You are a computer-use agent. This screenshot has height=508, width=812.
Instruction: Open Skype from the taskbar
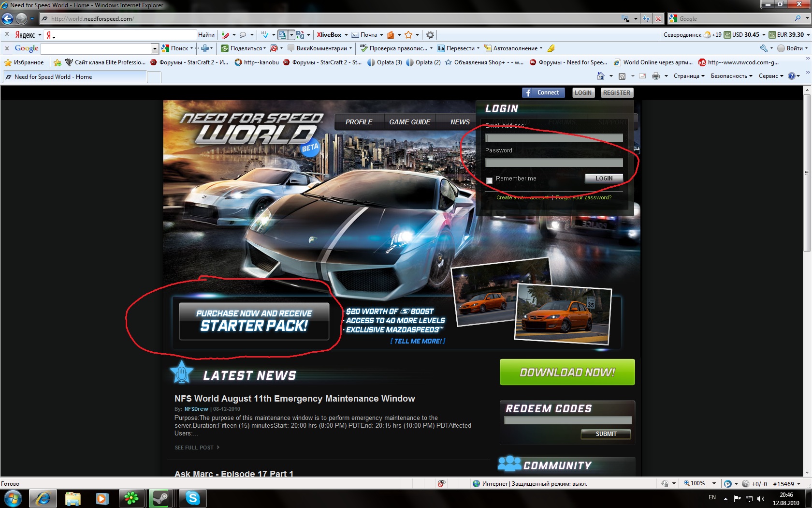coord(193,498)
